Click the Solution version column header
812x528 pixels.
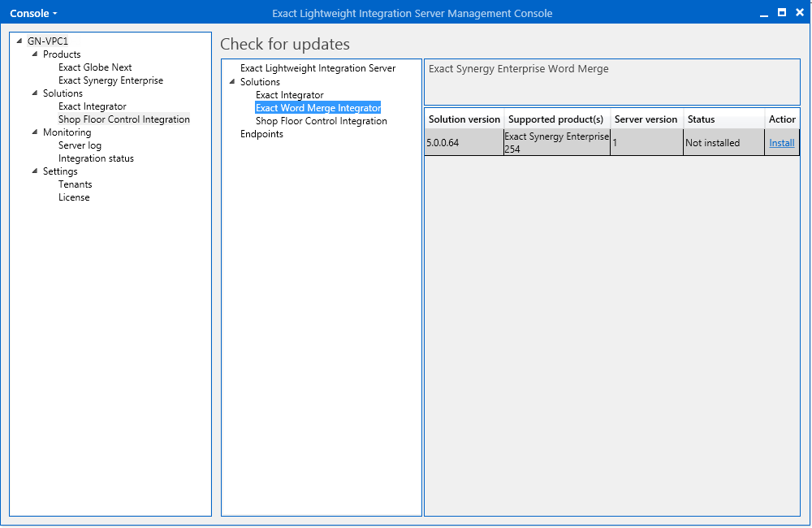click(464, 119)
